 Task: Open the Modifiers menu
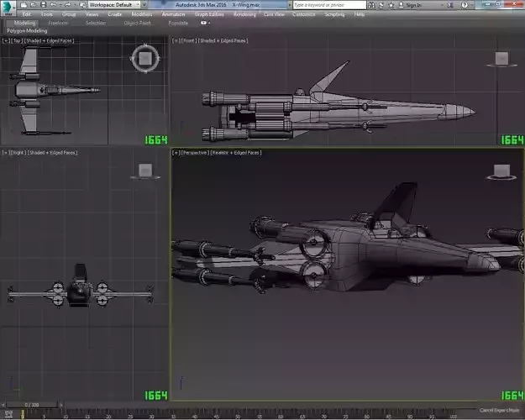pos(142,14)
